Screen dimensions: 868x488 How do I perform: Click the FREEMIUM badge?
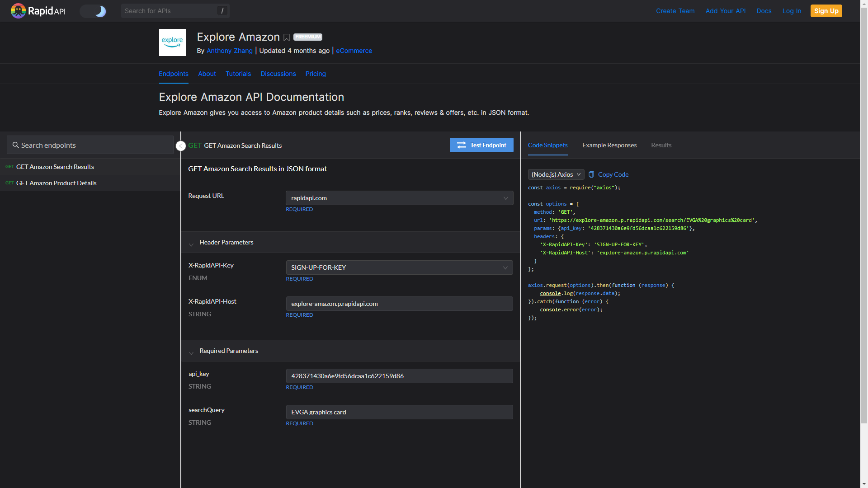[308, 37]
